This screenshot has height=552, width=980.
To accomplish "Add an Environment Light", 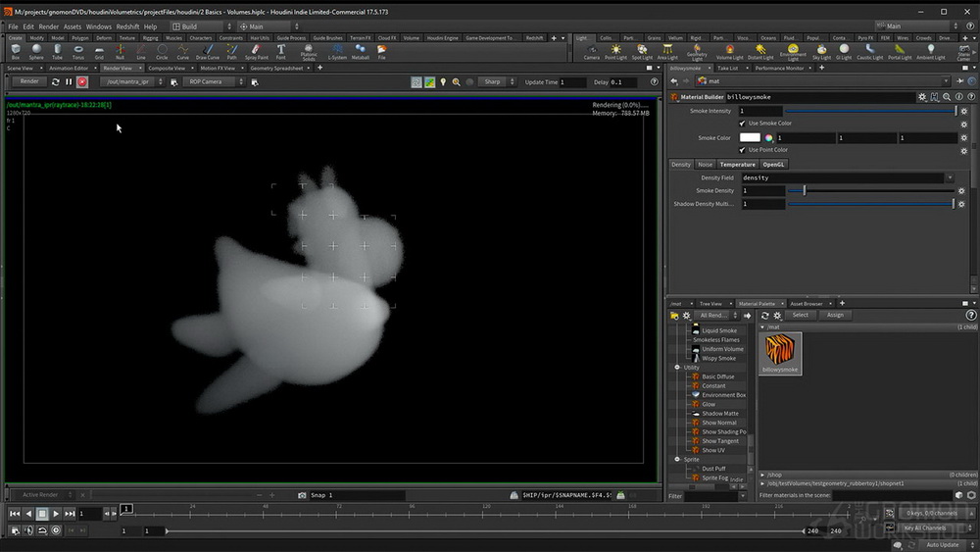I will [x=793, y=53].
